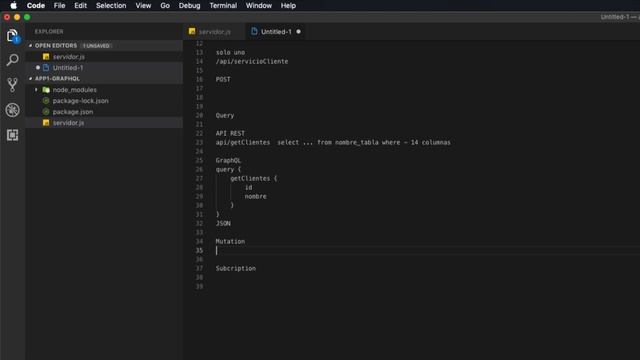Click the package-lock.json file icon
The image size is (640, 360).
(46, 101)
